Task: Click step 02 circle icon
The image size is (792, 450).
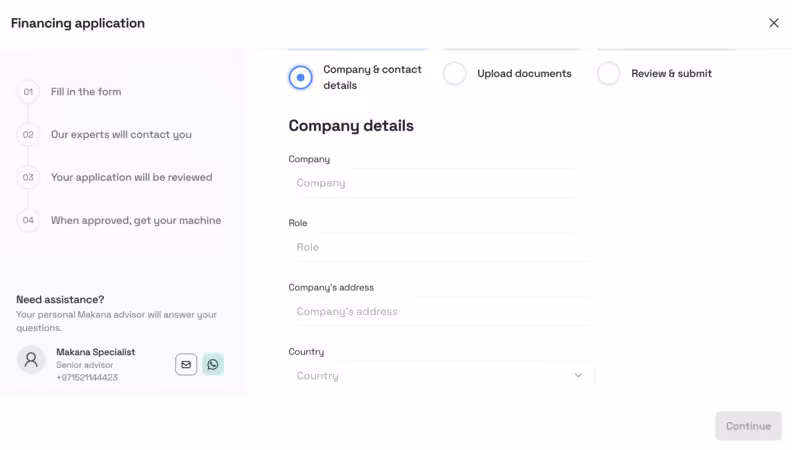Action: 28,135
